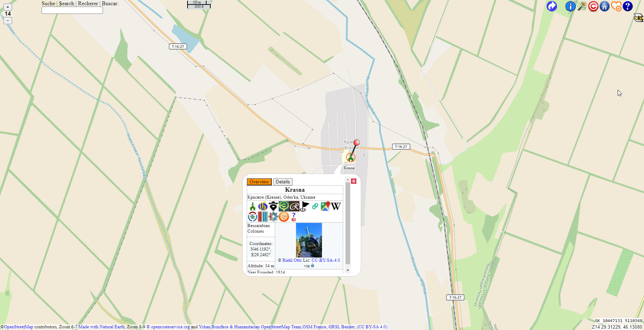Open the Riehl Otto author link
This screenshot has width=644, height=330.
point(292,260)
